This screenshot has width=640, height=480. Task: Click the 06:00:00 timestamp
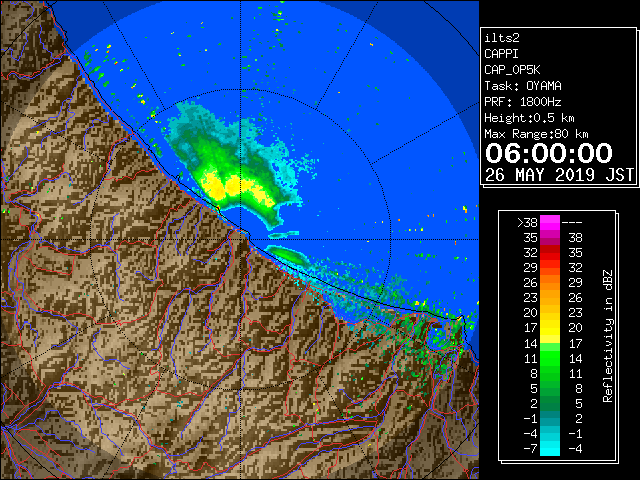coord(549,153)
